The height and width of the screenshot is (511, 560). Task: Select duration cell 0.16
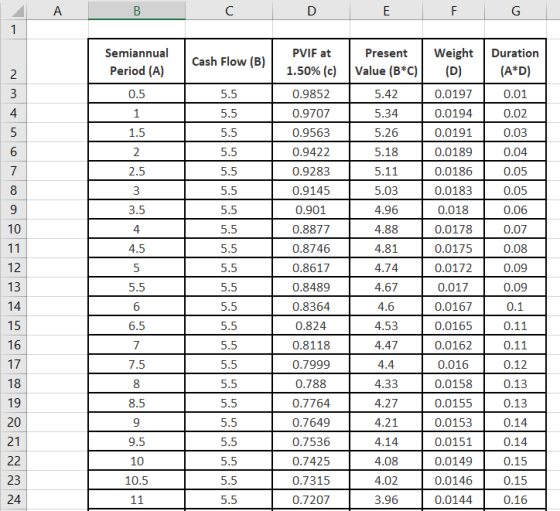(x=515, y=499)
